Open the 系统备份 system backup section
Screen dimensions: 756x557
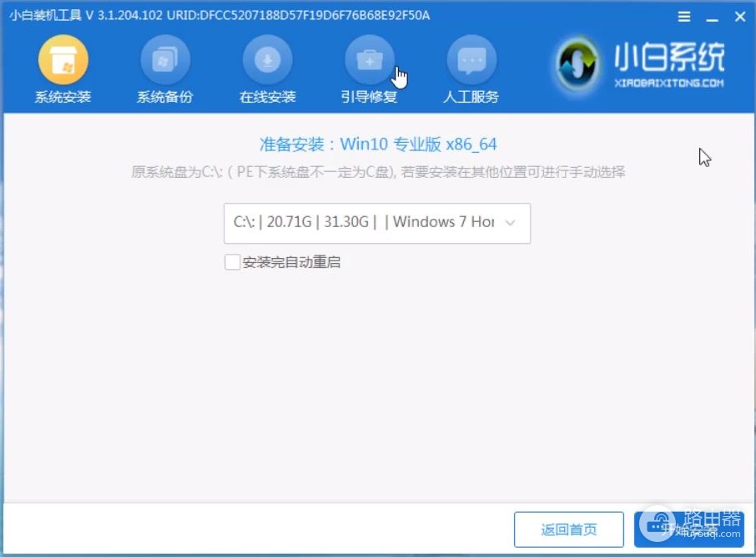pyautogui.click(x=165, y=70)
